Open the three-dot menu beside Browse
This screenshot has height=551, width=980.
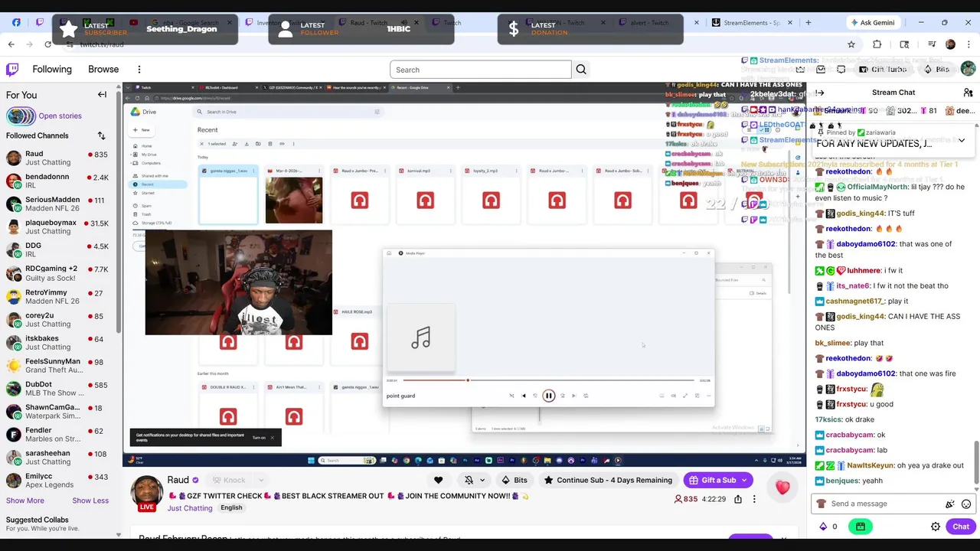pos(139,70)
